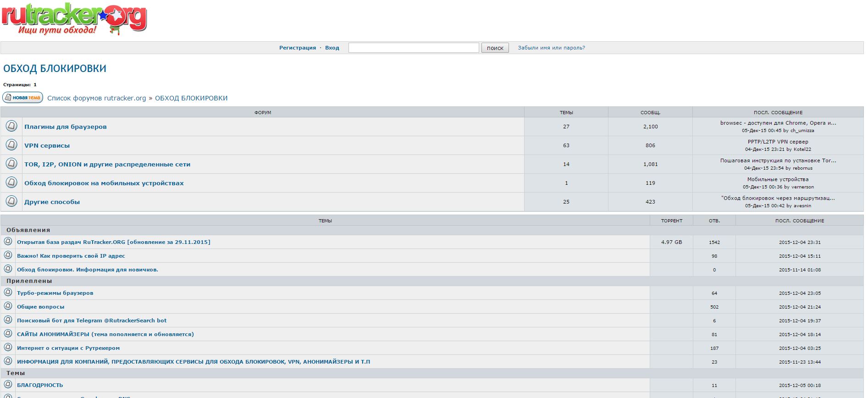
Task: Click folder icon beside TOR, I2P, ONION forum
Action: pos(11,163)
